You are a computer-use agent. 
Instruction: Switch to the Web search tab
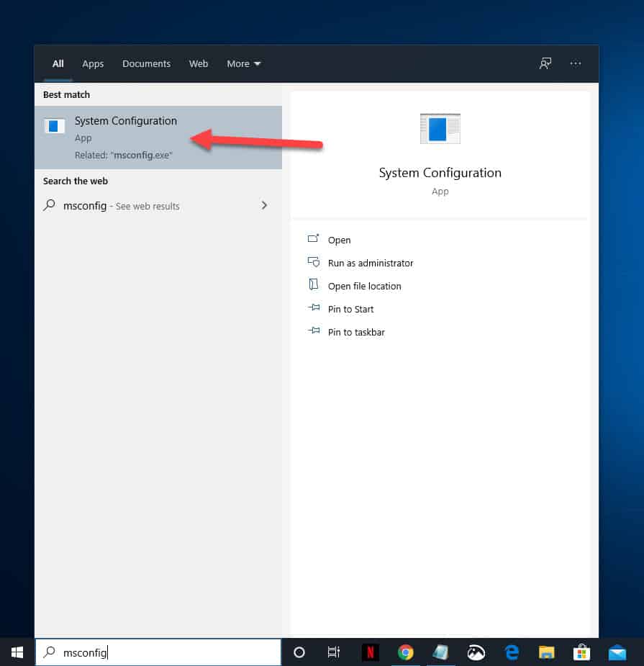click(199, 63)
